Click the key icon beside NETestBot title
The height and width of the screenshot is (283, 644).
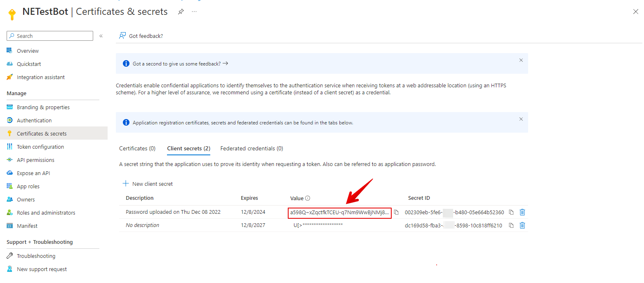(12, 14)
